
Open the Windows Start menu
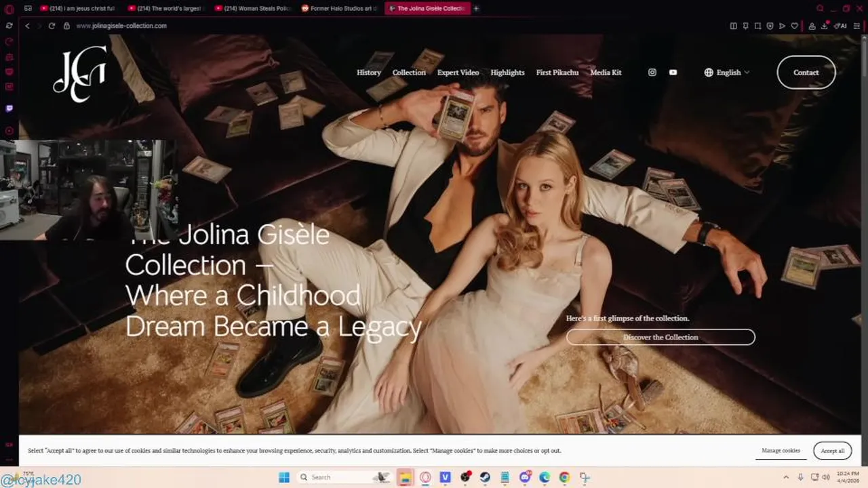click(285, 477)
